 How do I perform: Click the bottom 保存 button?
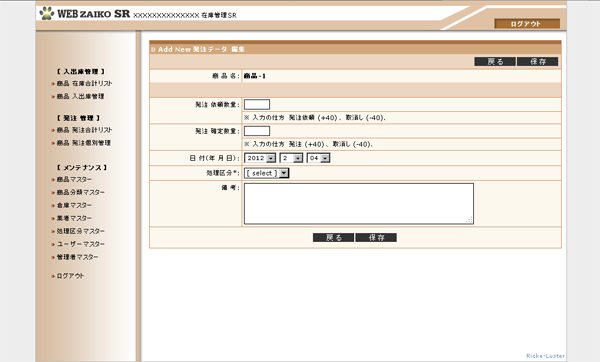(376, 238)
